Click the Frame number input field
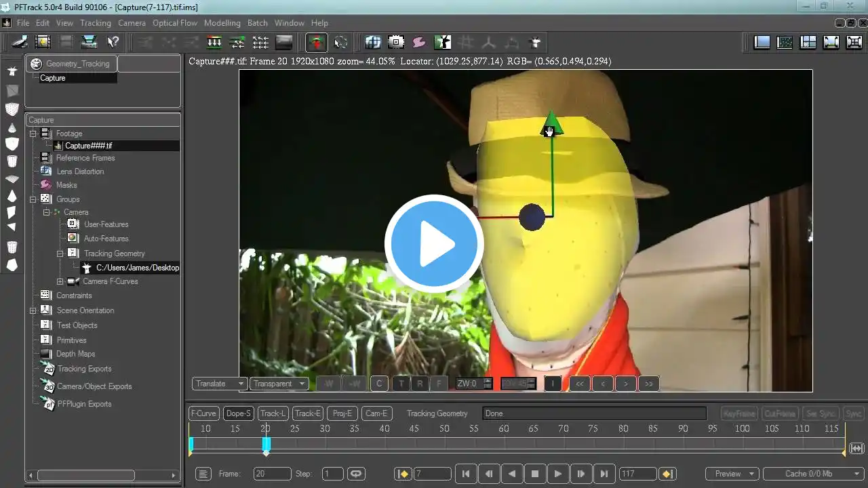This screenshot has width=868, height=488. (x=272, y=474)
